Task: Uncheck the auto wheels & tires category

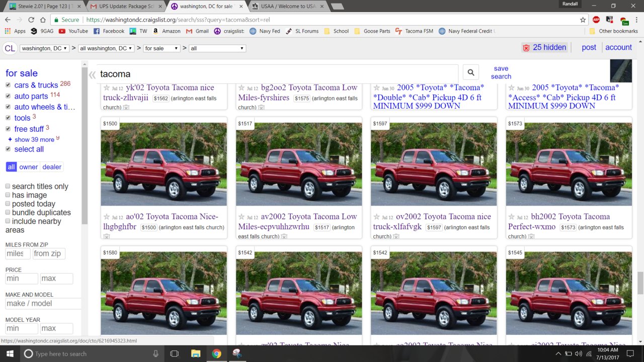Action: pos(8,107)
